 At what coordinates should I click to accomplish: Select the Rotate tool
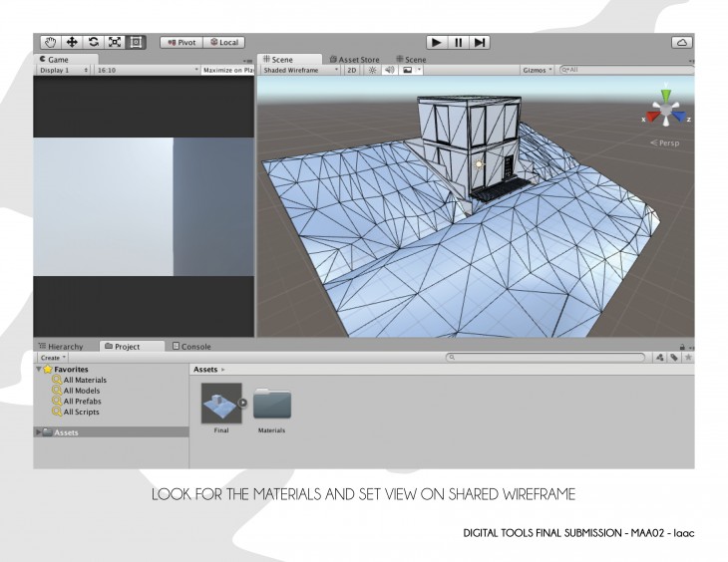(x=94, y=42)
